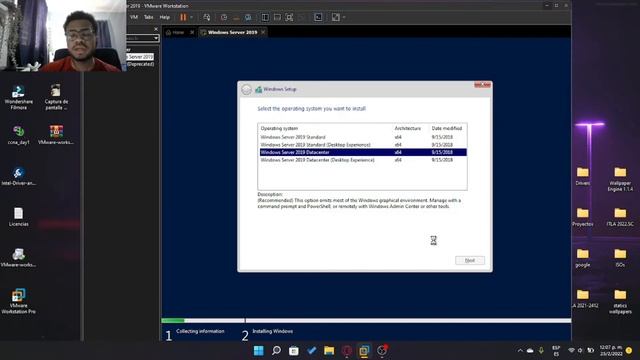Open the ISOs desktop folder
This screenshot has height=360, width=640.
coord(620,258)
